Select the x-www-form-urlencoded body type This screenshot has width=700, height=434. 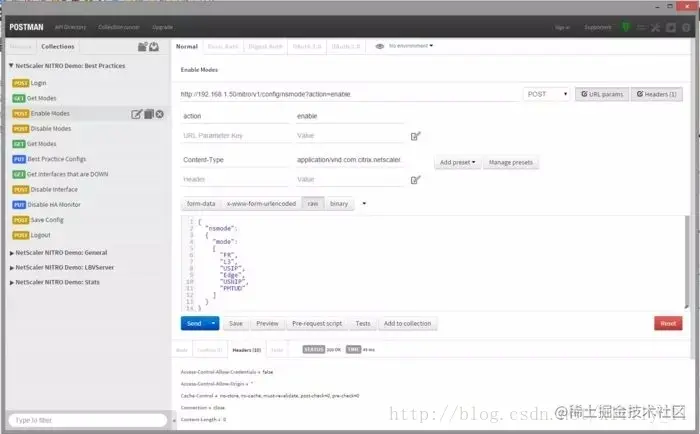coord(261,204)
